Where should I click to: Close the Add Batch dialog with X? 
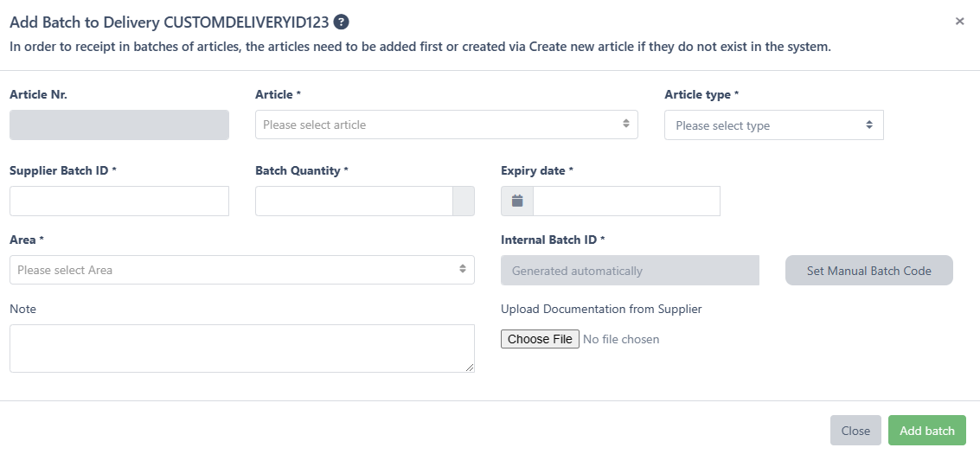click(x=959, y=22)
